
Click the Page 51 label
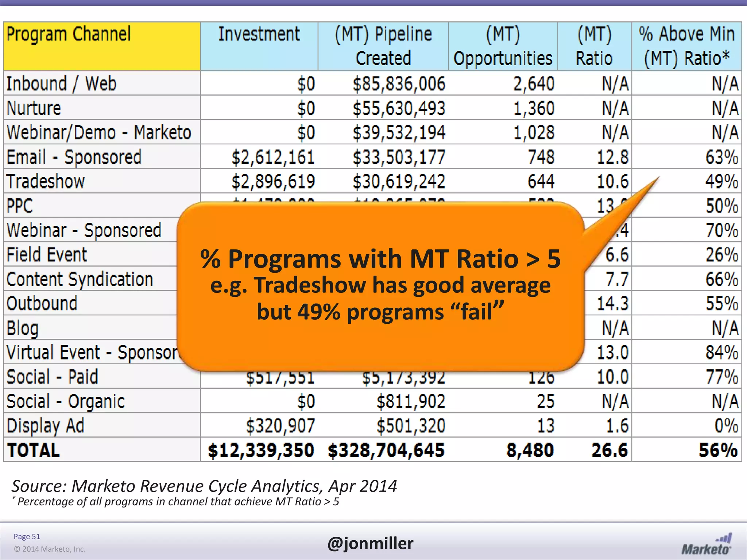[27, 536]
